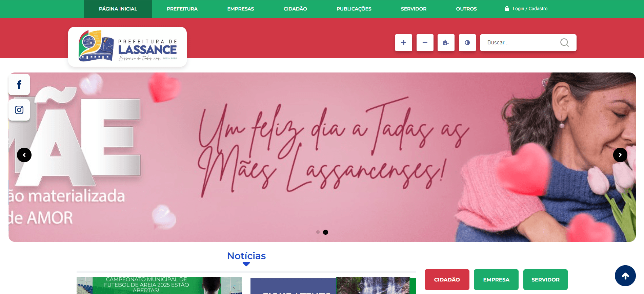Click the back-to-top arrow button
Image resolution: width=644 pixels, height=294 pixels.
click(625, 276)
